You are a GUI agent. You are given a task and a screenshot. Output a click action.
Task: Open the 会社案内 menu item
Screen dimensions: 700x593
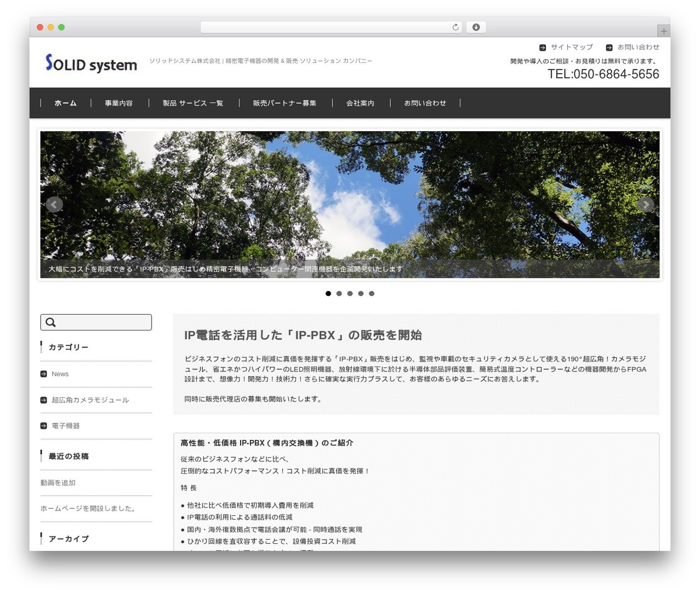360,103
